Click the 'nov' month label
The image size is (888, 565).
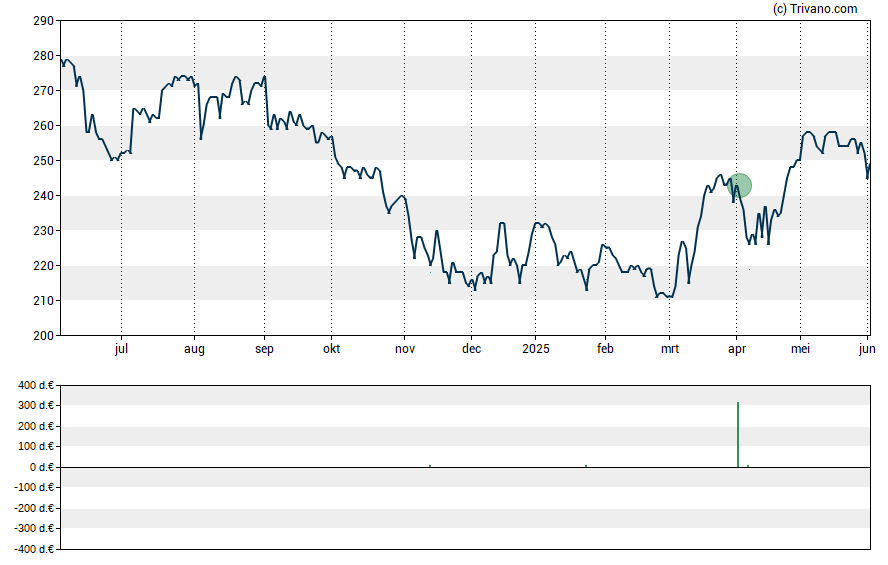pos(405,349)
